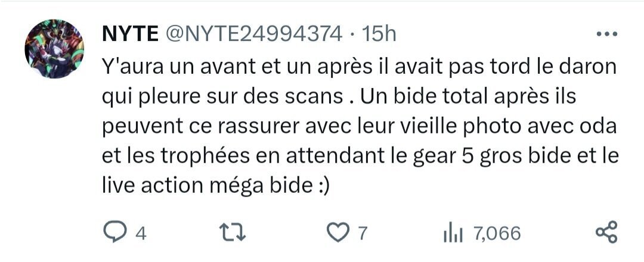This screenshot has height=262, width=644.
Task: Click the 7,066 views count
Action: [497, 233]
